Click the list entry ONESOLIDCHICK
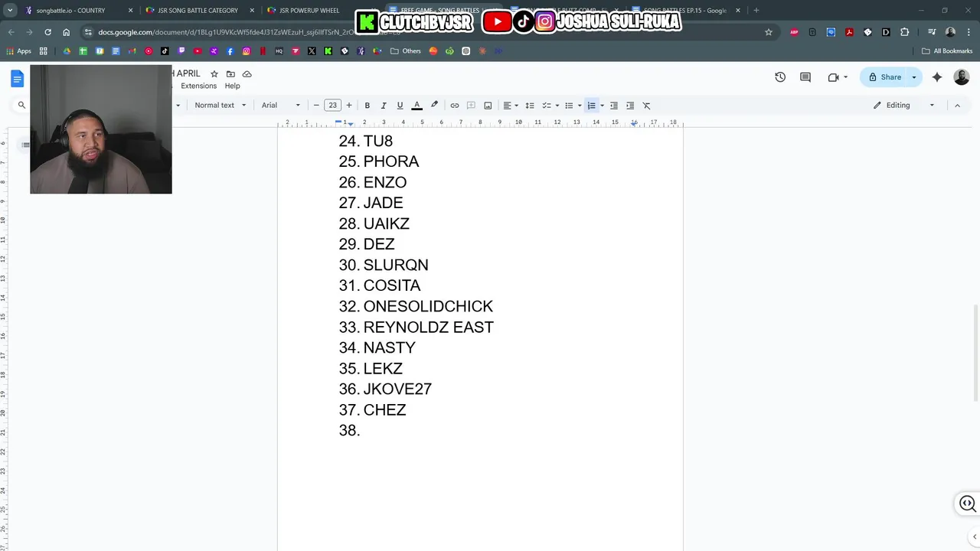This screenshot has width=980, height=551. [428, 306]
